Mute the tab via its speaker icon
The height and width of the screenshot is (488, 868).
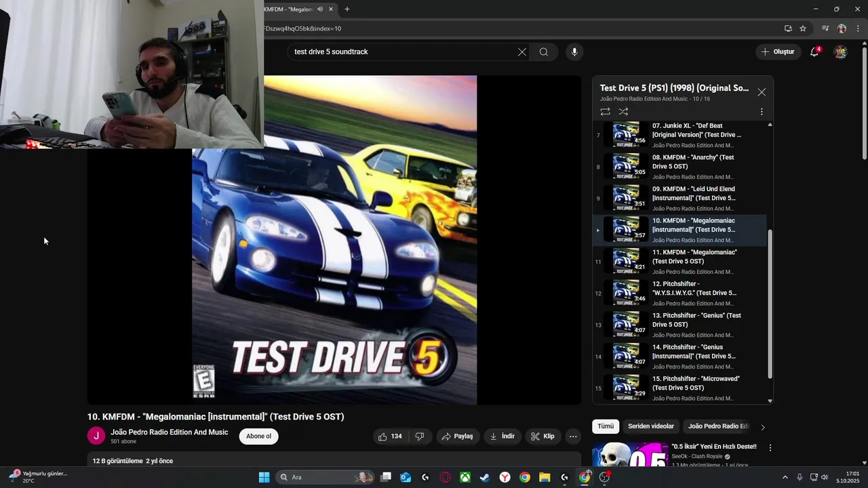point(319,9)
